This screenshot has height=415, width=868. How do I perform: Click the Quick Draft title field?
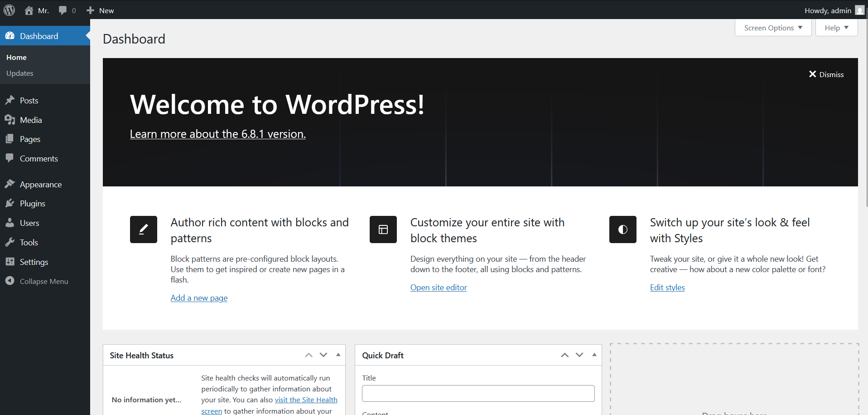pyautogui.click(x=477, y=393)
